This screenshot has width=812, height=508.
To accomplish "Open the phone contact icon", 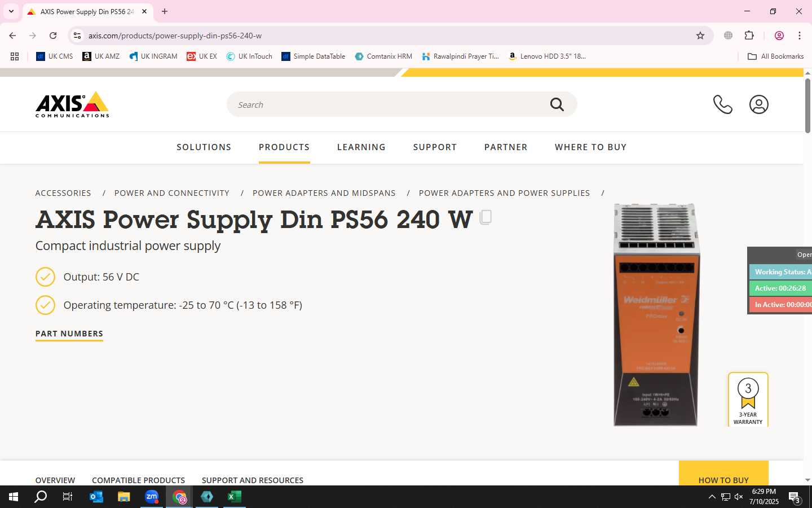I will tap(722, 104).
